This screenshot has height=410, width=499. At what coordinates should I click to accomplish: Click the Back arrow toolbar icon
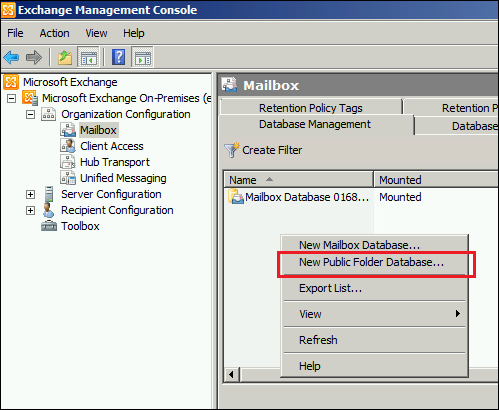pyautogui.click(x=11, y=57)
